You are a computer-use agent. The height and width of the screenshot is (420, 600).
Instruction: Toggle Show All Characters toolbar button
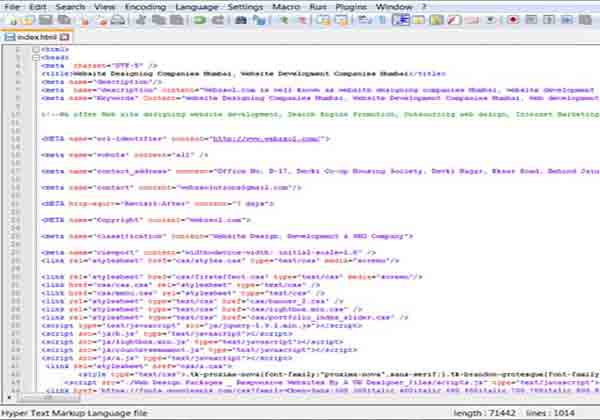tap(382, 20)
